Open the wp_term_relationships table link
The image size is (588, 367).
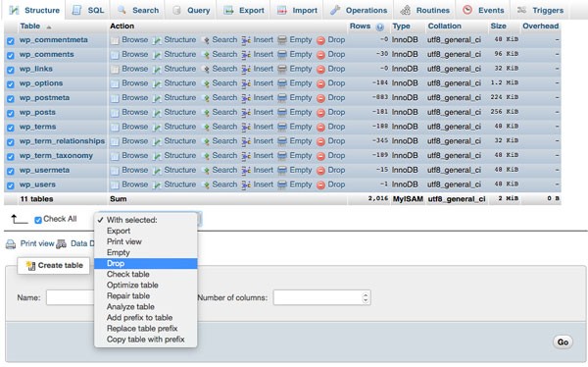62,141
